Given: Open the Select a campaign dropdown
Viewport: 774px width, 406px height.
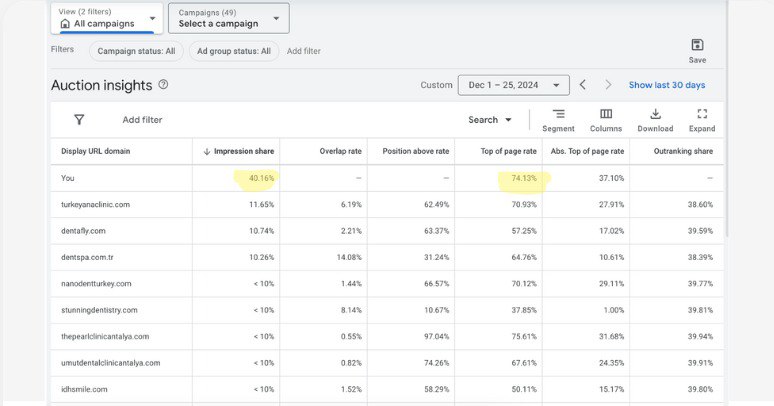Looking at the screenshot, I should 229,18.
